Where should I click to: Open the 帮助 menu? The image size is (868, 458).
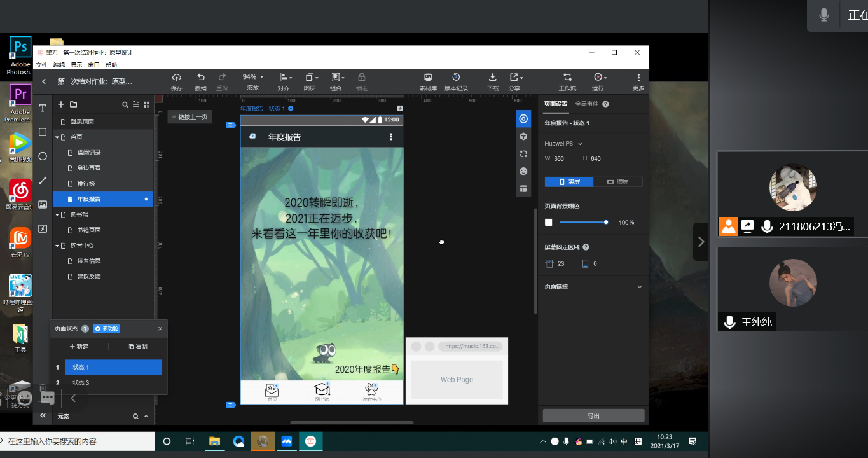pyautogui.click(x=111, y=65)
